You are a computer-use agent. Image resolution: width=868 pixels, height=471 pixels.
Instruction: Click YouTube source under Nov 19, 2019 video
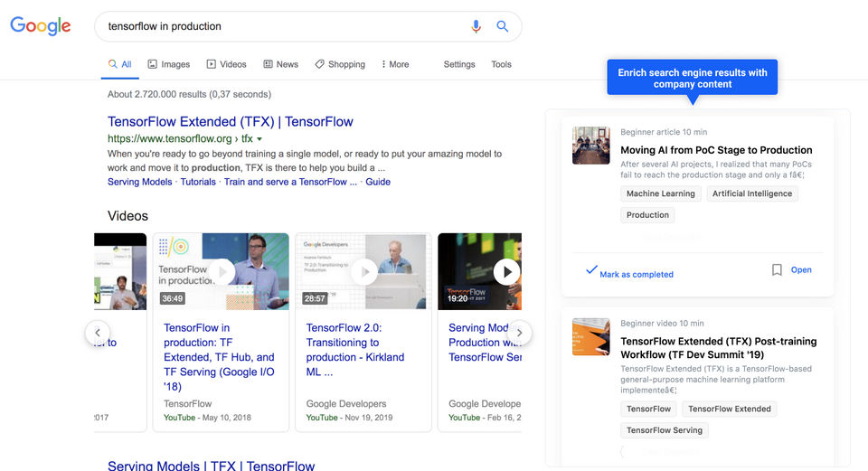point(322,418)
